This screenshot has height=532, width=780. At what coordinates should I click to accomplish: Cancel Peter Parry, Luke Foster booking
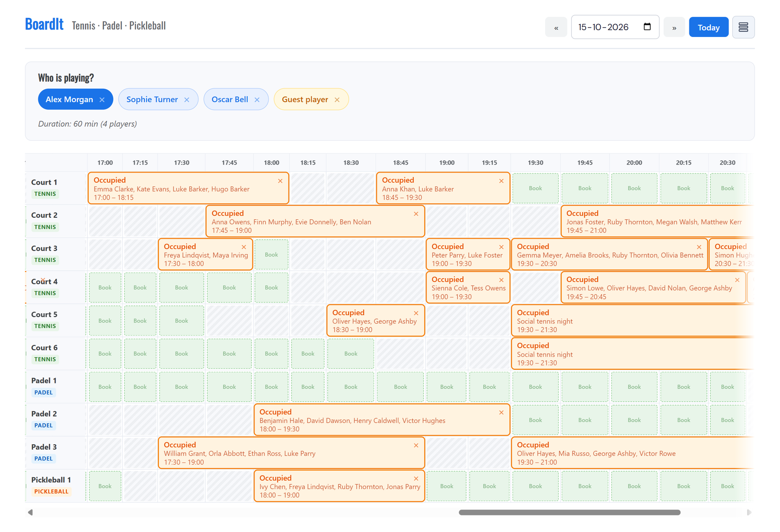(501, 247)
